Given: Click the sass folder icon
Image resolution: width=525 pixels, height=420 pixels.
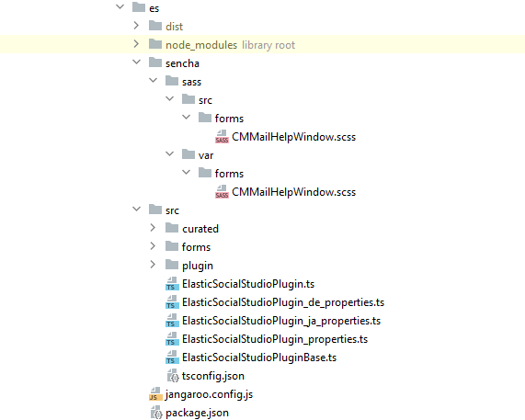Looking at the screenshot, I should pos(172,81).
